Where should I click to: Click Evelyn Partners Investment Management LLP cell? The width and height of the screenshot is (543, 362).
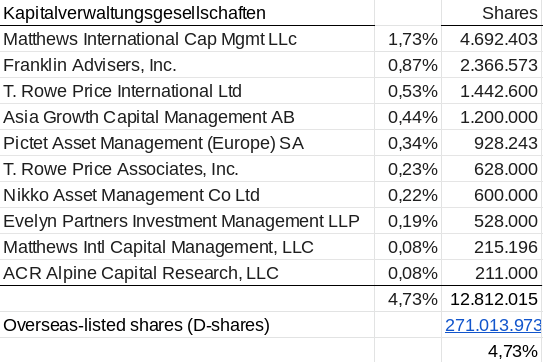pos(187,221)
